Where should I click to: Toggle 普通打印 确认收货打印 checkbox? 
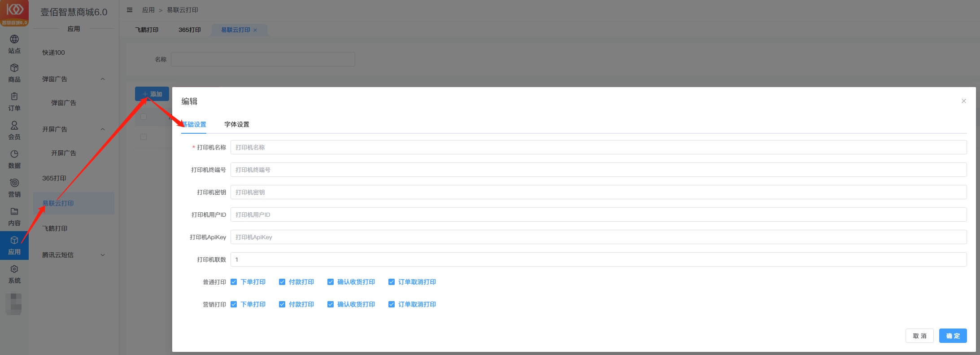coord(331,282)
